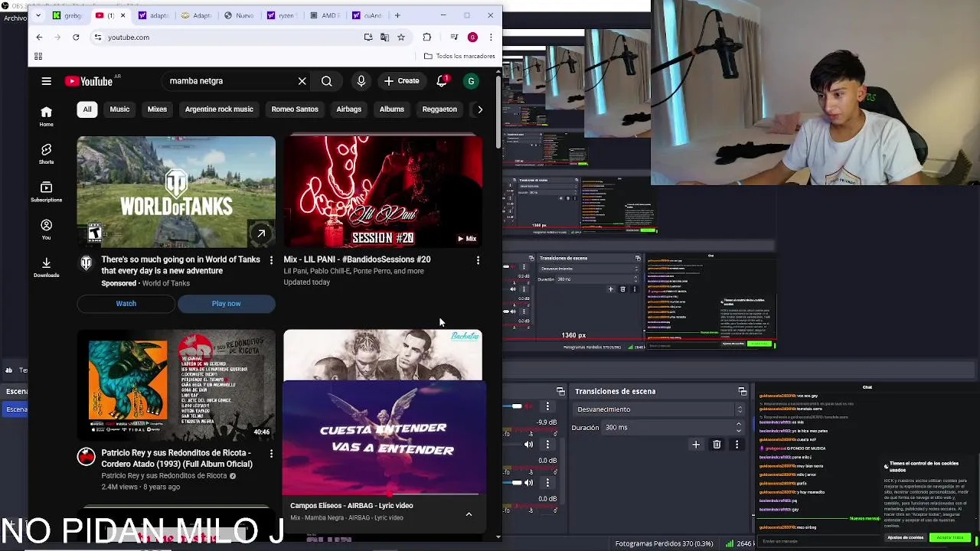This screenshot has width=980, height=551.
Task: Clear the search box with the X icon
Action: pos(302,81)
